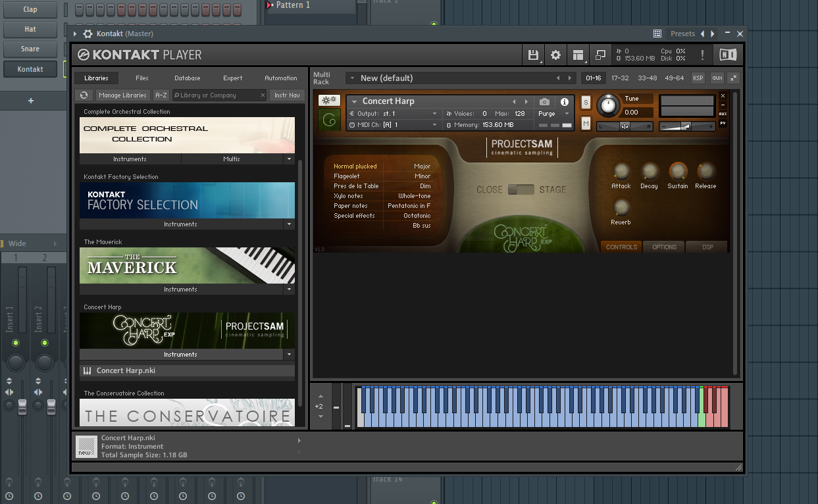The height and width of the screenshot is (504, 818).
Task: Open the Concert Harp instrument wrench/edit icon
Action: [x=329, y=101]
